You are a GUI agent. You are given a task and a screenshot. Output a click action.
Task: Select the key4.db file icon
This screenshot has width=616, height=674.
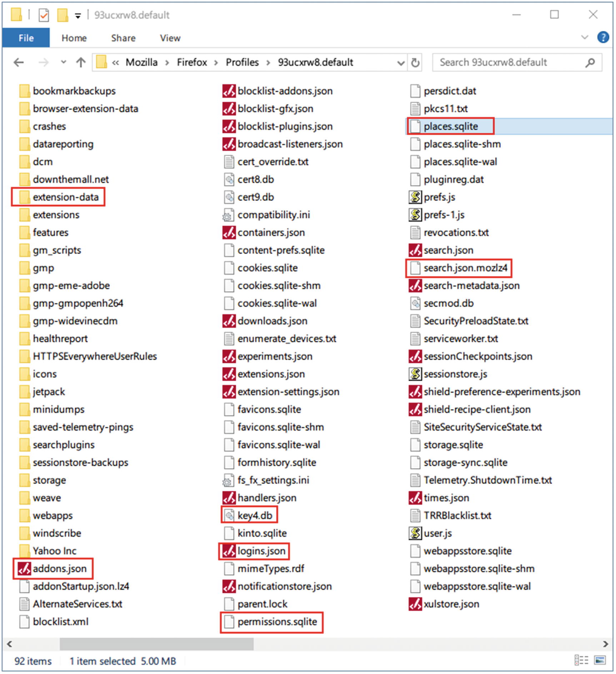click(229, 515)
